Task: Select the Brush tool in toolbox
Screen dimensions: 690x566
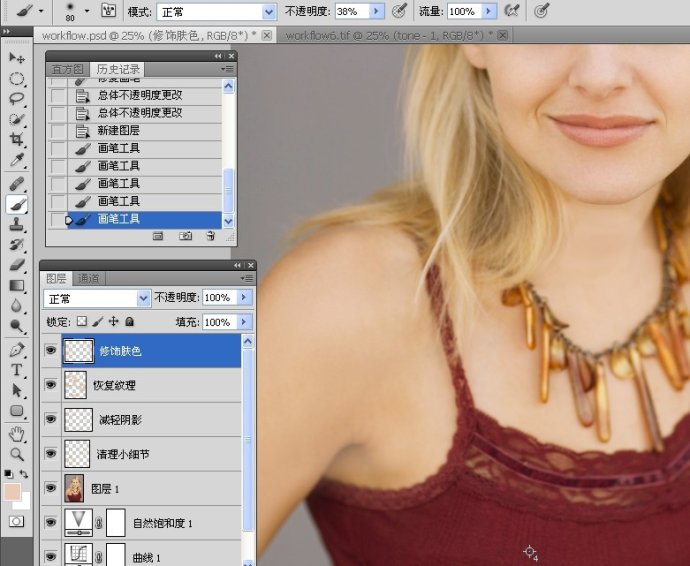Action: click(x=17, y=204)
